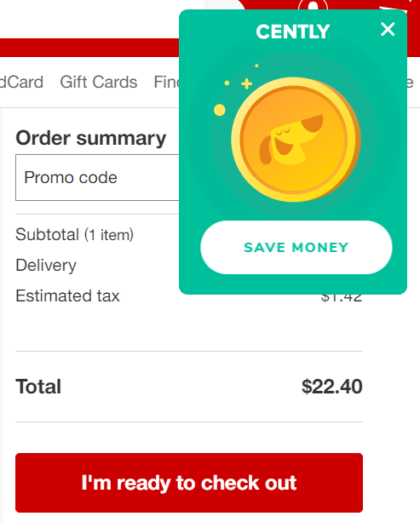The height and width of the screenshot is (522, 420).
Task: Open the RedCard navigation link
Action: [21, 82]
